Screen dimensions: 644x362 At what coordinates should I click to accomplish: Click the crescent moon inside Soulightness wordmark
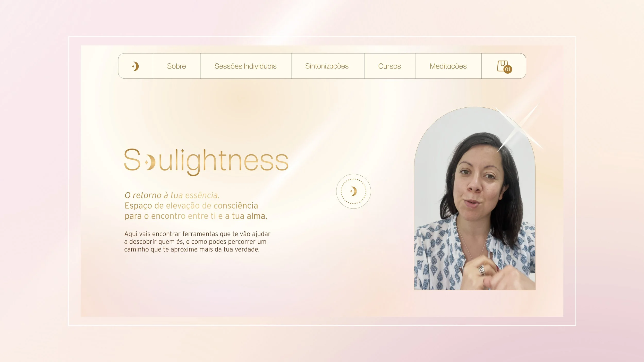pos(150,162)
